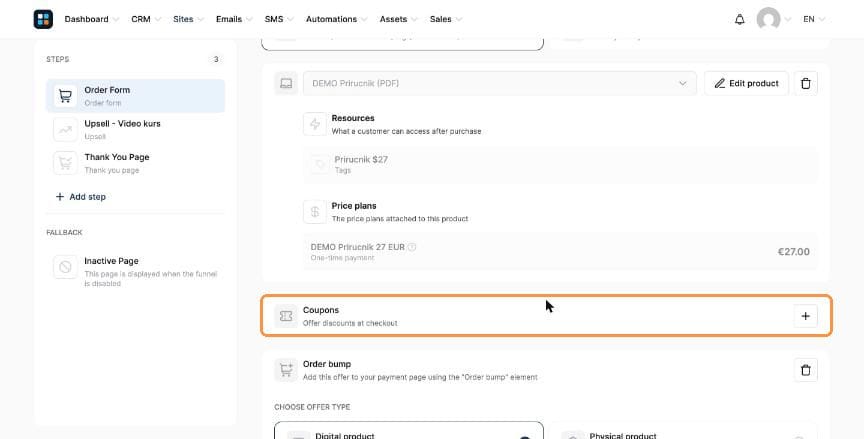Select the Physical product offer type
Viewport: 864px width, 439px height.
[683, 431]
